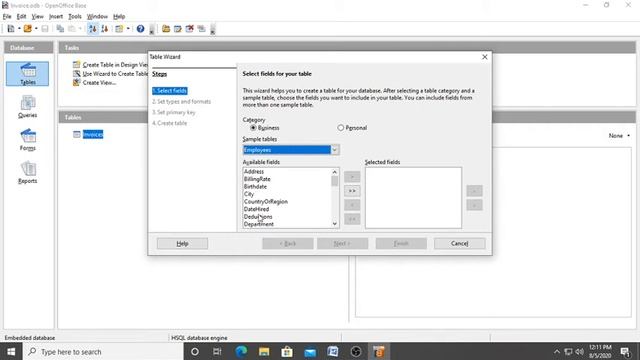This screenshot has width=640, height=360.
Task: Open the None preview dropdown
Action: (619, 136)
